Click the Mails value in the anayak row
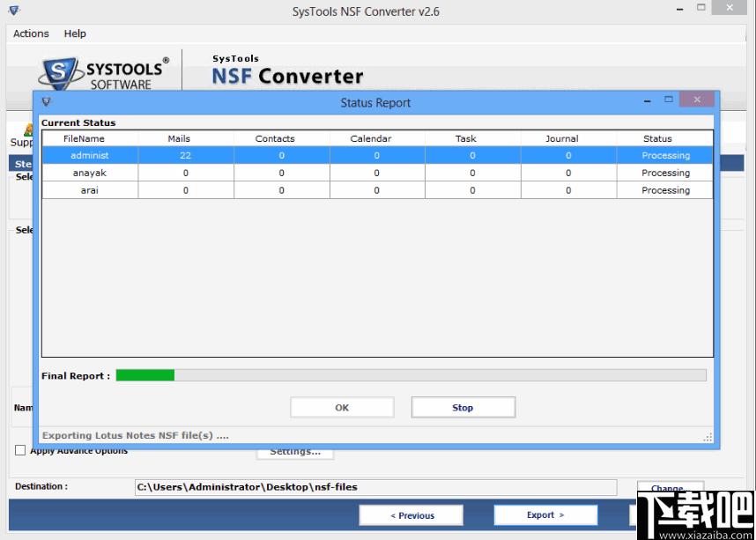Viewport: 756px width, 540px height. [x=186, y=173]
